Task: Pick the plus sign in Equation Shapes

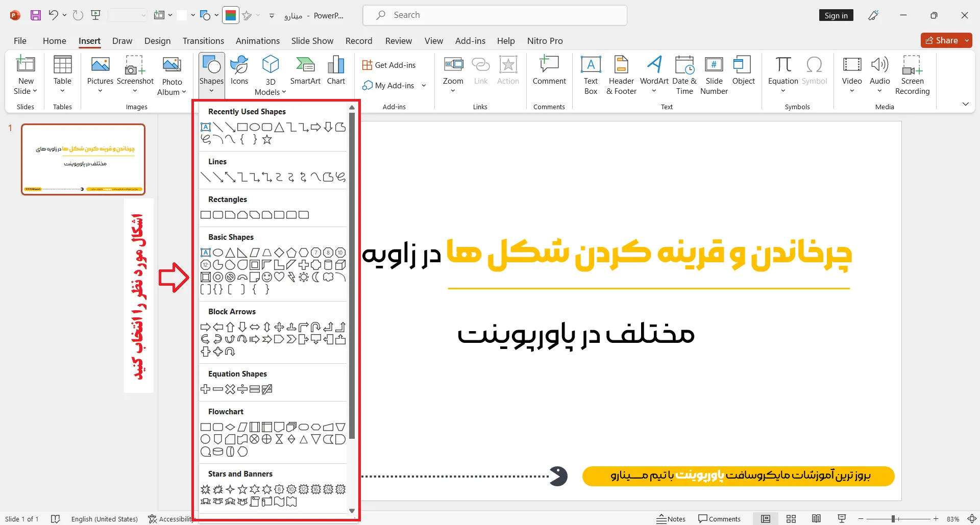Action: (x=206, y=389)
